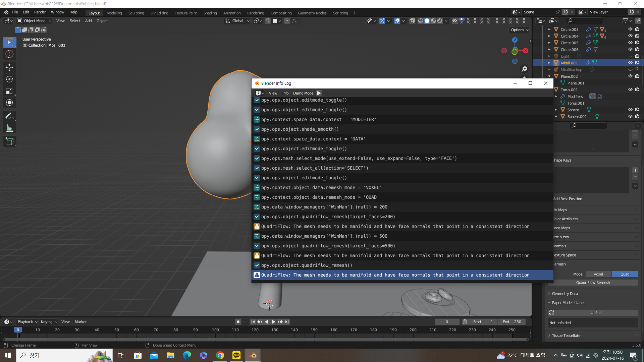644x362 pixels.
Task: Switch viewport to solid shading
Action: tap(427, 21)
